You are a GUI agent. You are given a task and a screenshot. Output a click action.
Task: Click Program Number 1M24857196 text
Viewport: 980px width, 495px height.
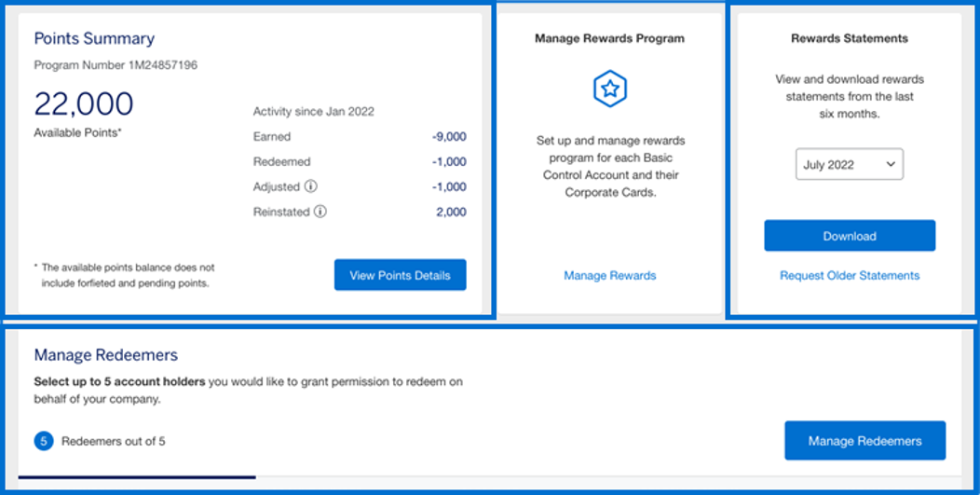point(116,65)
